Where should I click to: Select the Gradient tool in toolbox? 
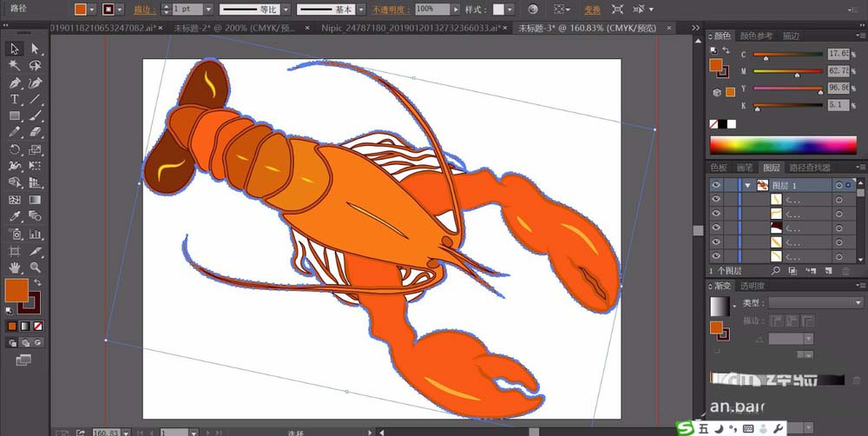click(x=35, y=200)
